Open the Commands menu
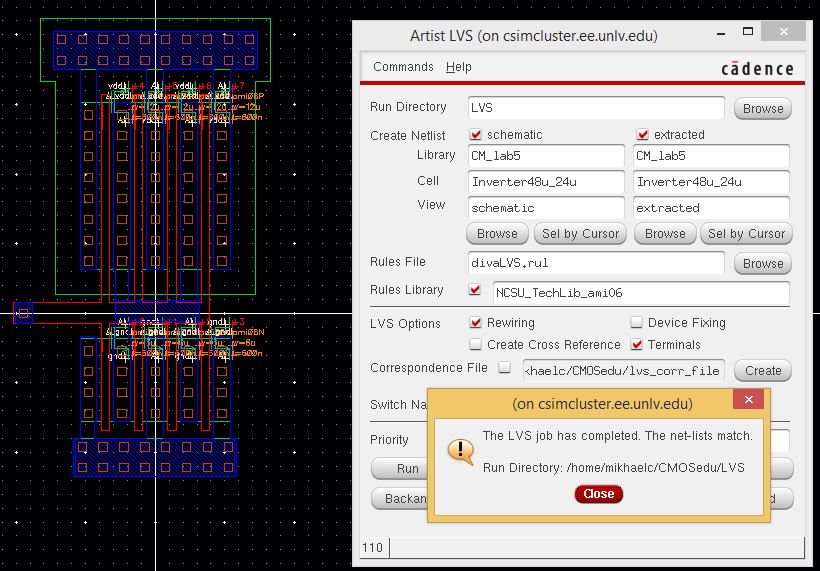Screen dimensions: 820x571 tap(403, 67)
